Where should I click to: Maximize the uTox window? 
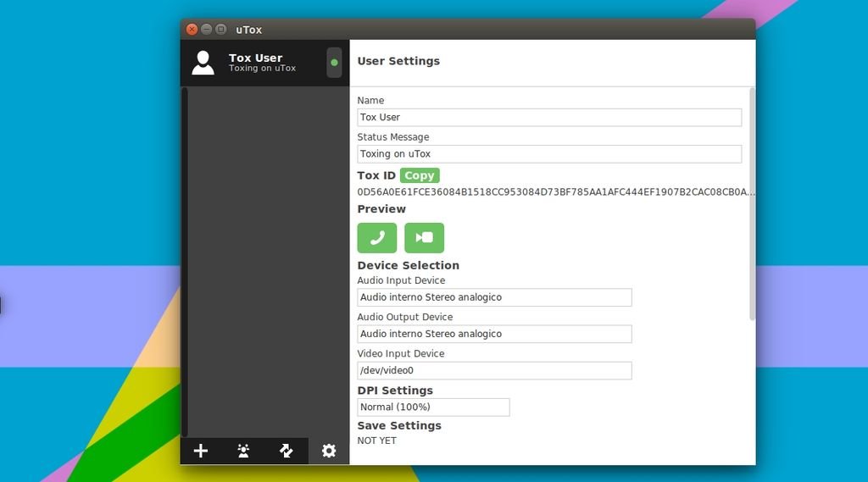click(221, 30)
